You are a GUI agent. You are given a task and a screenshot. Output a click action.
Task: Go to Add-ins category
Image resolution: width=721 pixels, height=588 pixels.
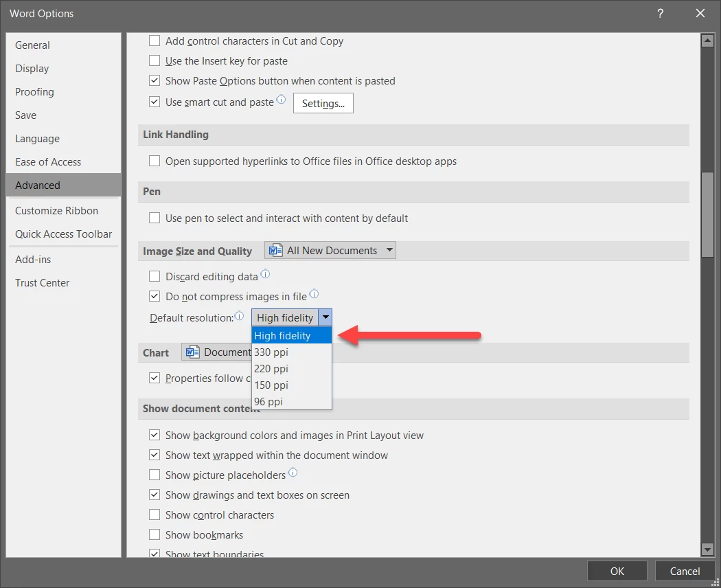click(63, 260)
